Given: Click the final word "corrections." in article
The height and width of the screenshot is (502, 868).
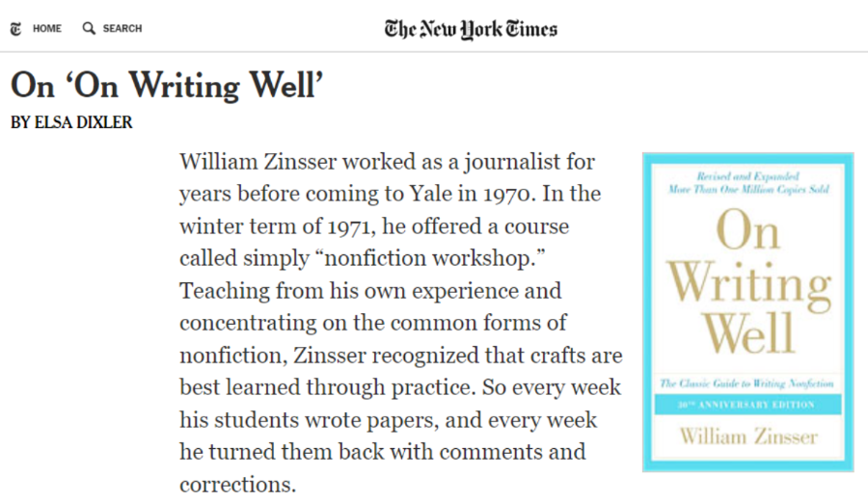Looking at the screenshot, I should click(237, 485).
